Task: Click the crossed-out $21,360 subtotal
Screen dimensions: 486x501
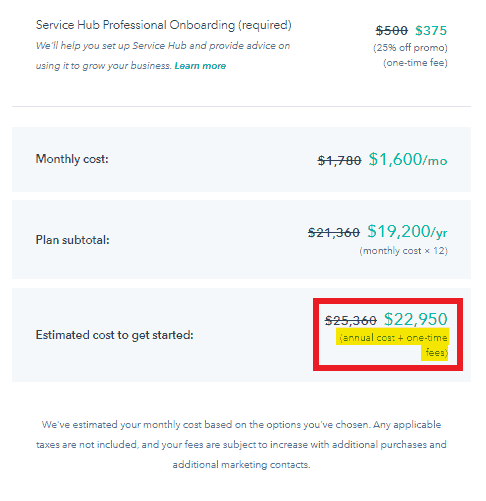Action: [x=334, y=232]
